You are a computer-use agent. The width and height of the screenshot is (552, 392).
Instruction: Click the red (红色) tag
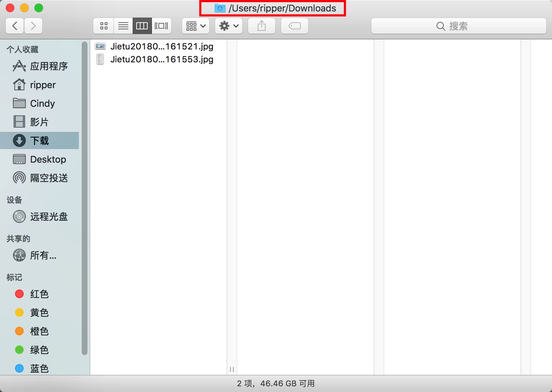pos(39,294)
